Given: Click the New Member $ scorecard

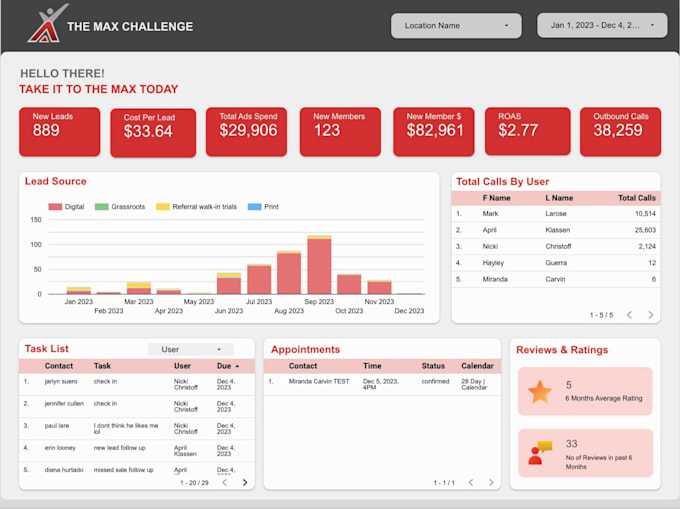Looking at the screenshot, I should pyautogui.click(x=434, y=132).
